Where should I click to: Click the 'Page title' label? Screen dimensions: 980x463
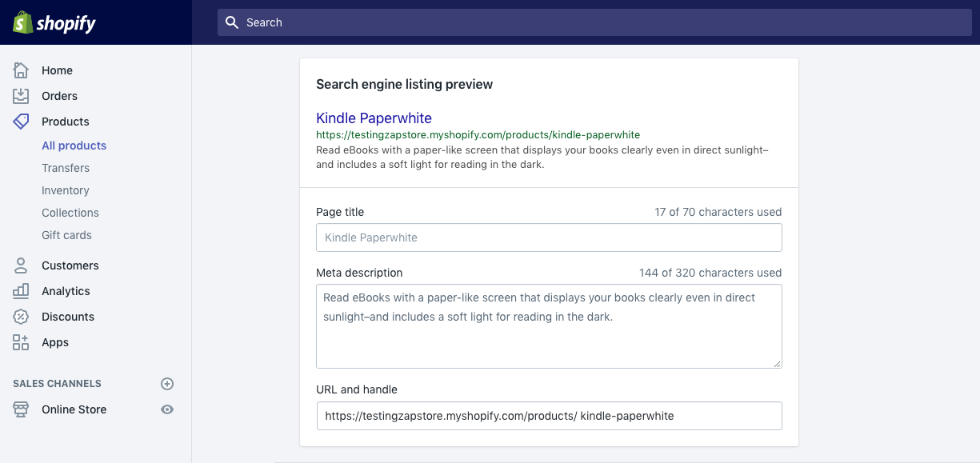click(x=340, y=212)
